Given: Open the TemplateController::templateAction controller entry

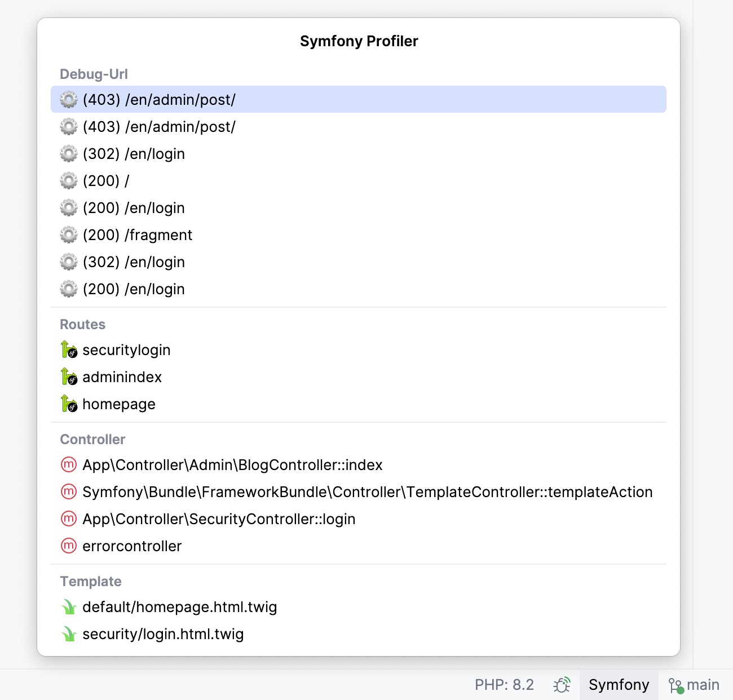Looking at the screenshot, I should click(x=366, y=491).
